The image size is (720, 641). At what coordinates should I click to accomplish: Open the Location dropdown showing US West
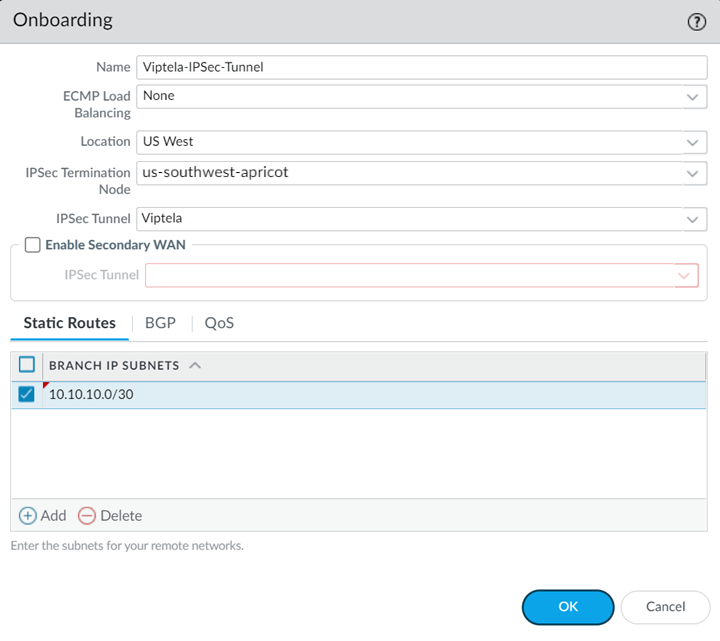click(x=692, y=142)
